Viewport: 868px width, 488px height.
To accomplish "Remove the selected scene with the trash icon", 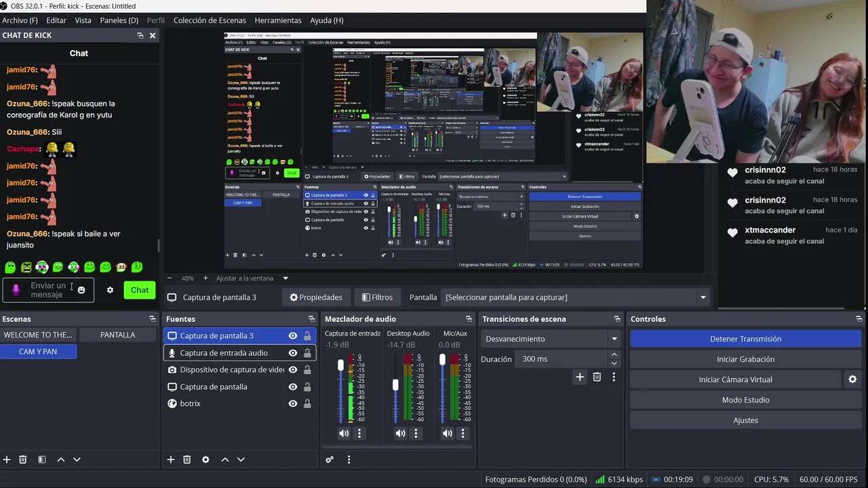I will pos(22,460).
